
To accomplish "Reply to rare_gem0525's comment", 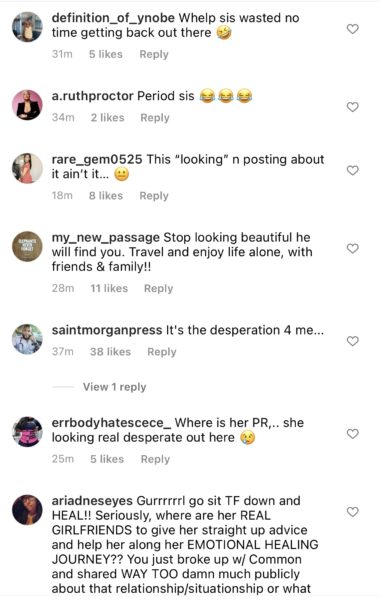I will (154, 196).
